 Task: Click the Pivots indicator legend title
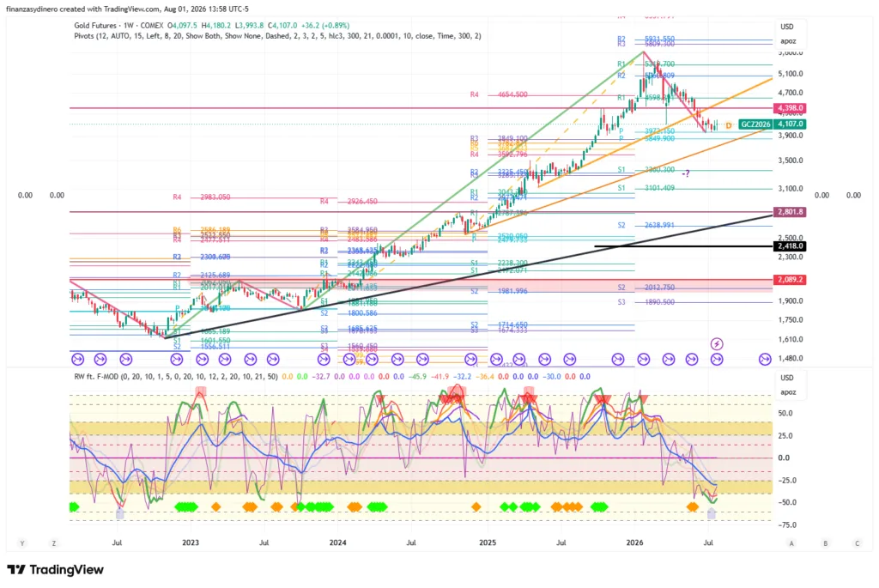pos(277,36)
